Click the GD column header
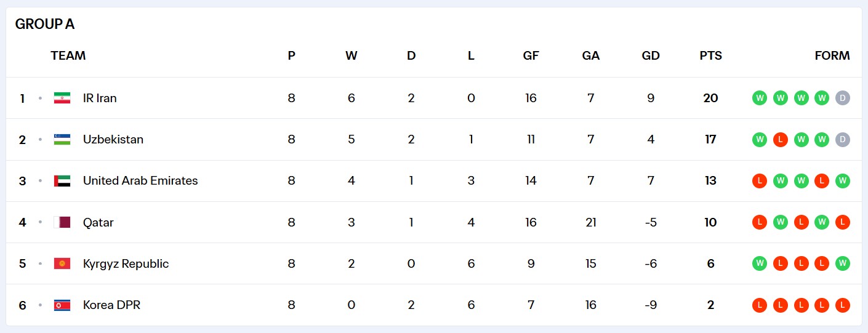868x333 pixels. (x=651, y=55)
